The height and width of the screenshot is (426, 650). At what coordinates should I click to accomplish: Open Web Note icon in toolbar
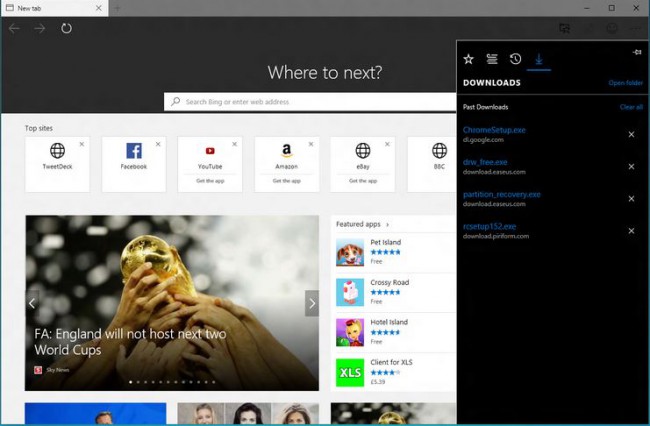click(564, 28)
